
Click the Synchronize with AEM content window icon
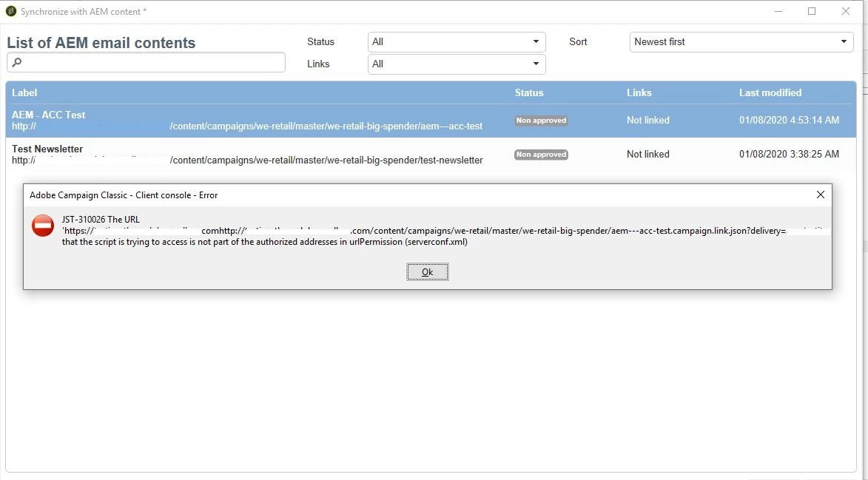(10, 11)
